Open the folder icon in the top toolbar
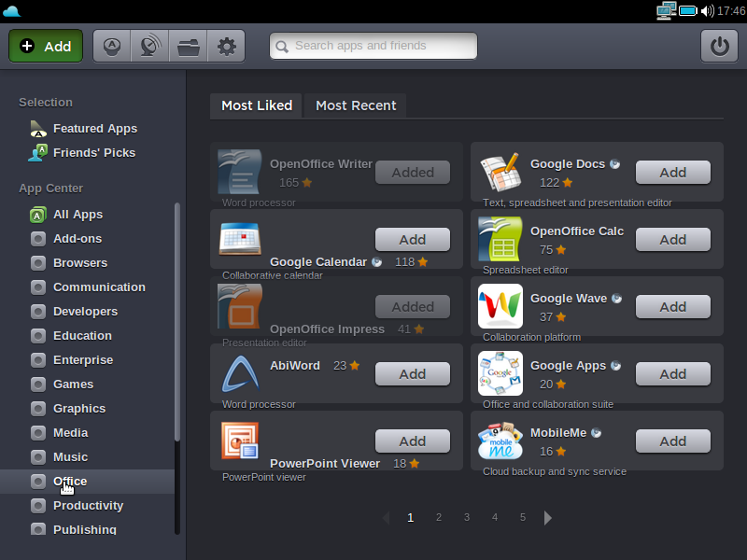The image size is (747, 560). 188,46
